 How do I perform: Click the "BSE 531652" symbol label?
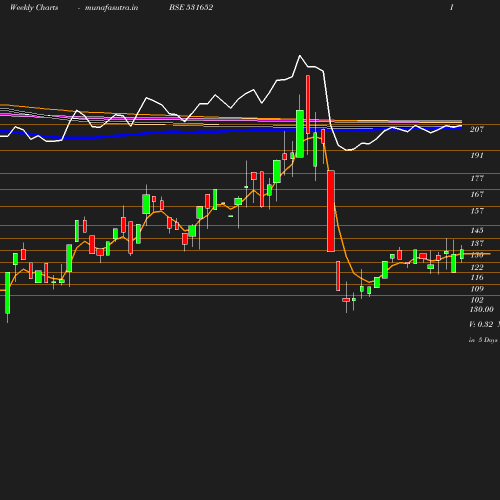pos(191,7)
